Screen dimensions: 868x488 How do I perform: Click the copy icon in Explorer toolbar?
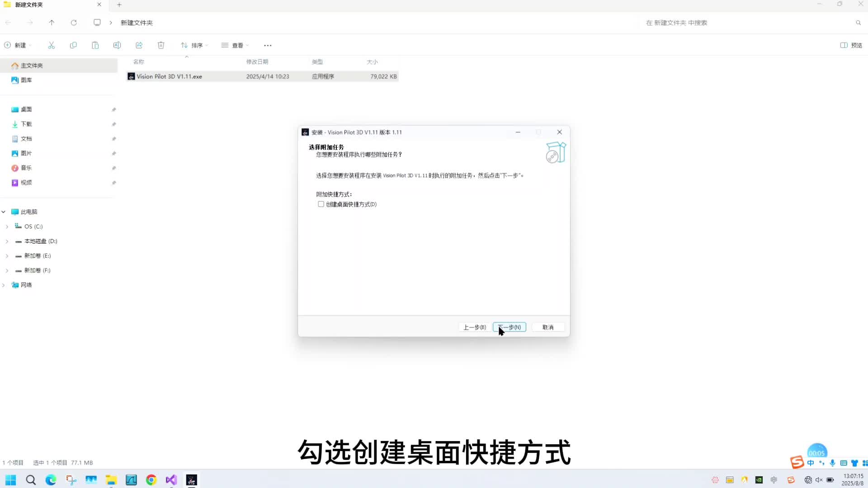point(73,45)
